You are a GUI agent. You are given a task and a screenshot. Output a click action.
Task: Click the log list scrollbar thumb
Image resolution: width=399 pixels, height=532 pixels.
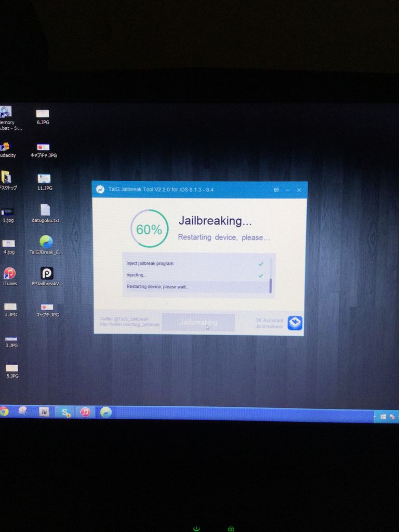pos(270,286)
